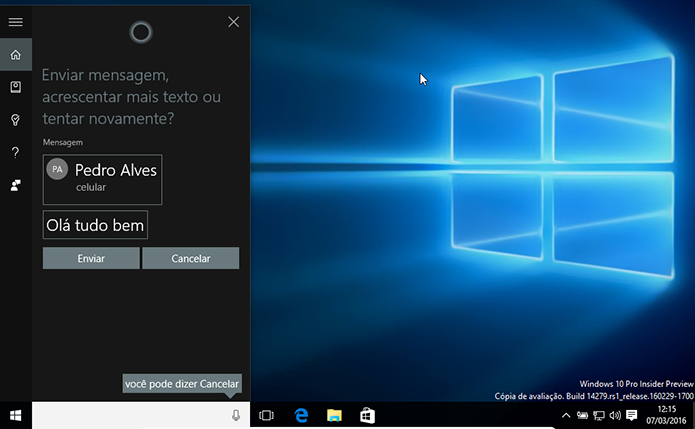Open Reminders lightbulb icon in sidebar
The width and height of the screenshot is (695, 429).
(16, 120)
